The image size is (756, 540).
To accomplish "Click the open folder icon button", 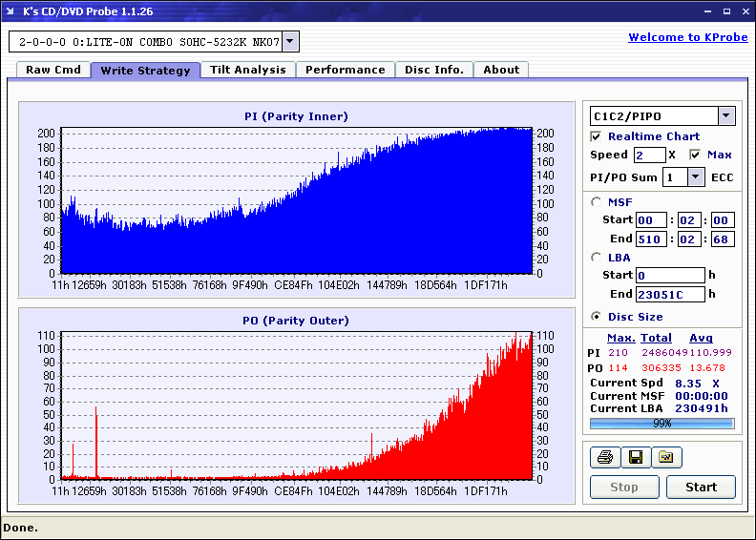I will [x=666, y=457].
